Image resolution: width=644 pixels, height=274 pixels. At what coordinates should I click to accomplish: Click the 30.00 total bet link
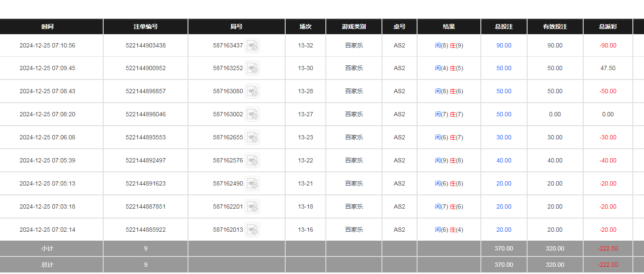504,137
